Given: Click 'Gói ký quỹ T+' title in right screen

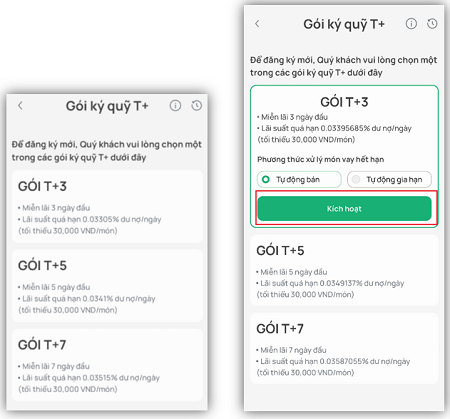Looking at the screenshot, I should click(x=344, y=24).
